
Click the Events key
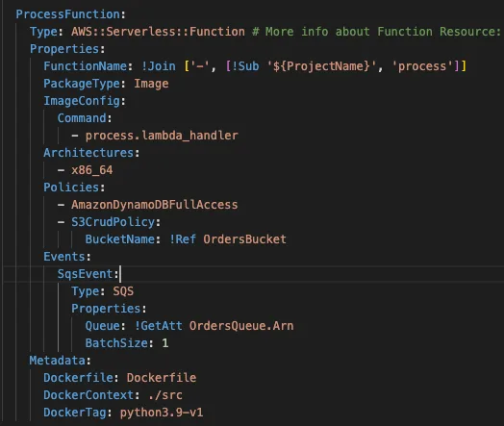pyautogui.click(x=64, y=257)
